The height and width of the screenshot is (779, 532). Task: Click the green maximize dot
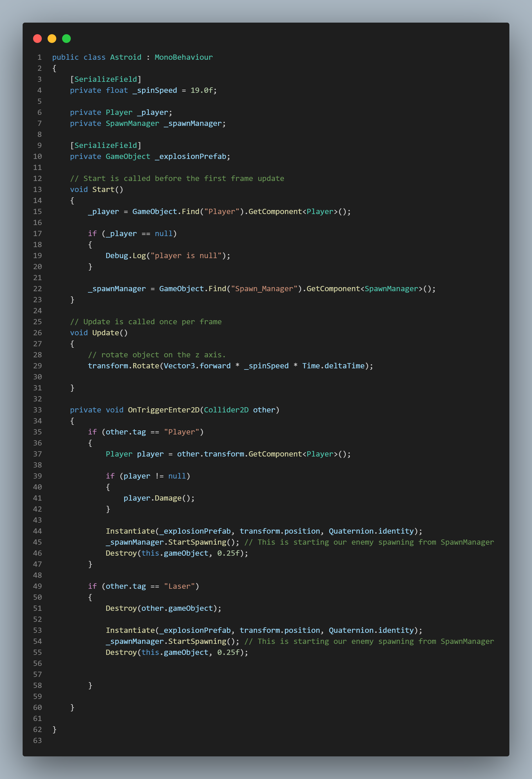(66, 39)
